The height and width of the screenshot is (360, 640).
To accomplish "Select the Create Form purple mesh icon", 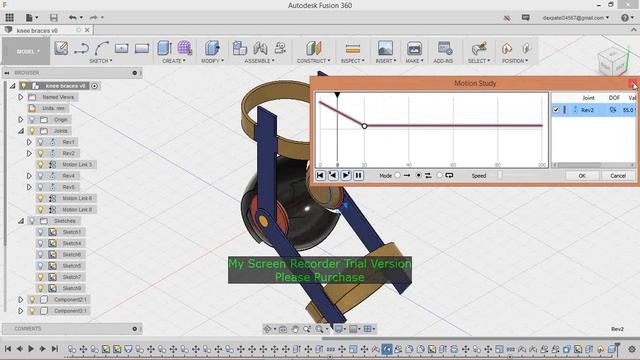I will [184, 48].
